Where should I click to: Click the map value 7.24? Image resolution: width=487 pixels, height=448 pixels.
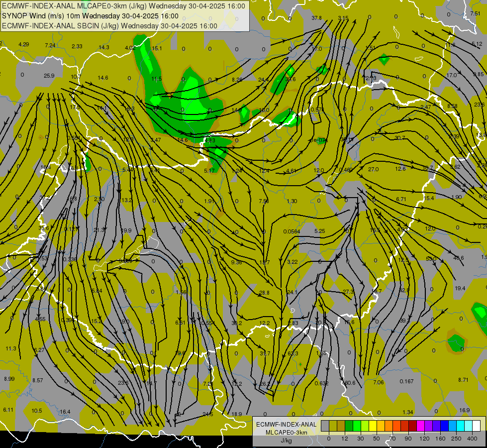(50, 45)
